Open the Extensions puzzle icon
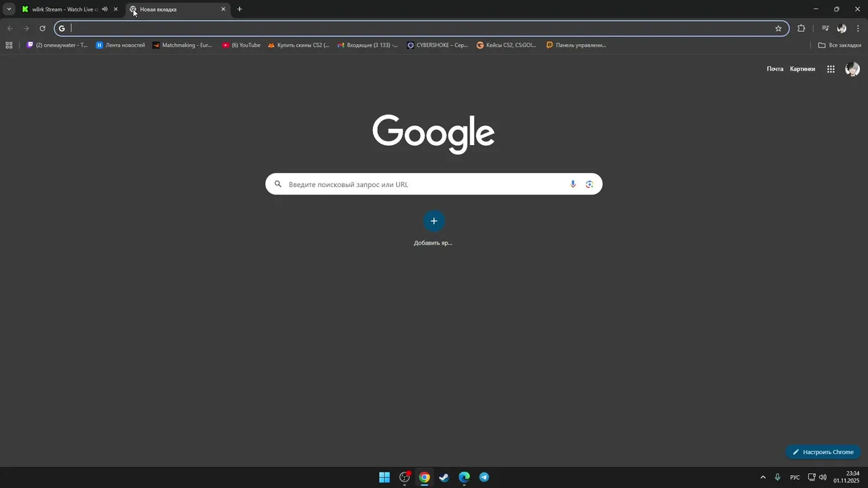The height and width of the screenshot is (488, 868). pos(801,28)
